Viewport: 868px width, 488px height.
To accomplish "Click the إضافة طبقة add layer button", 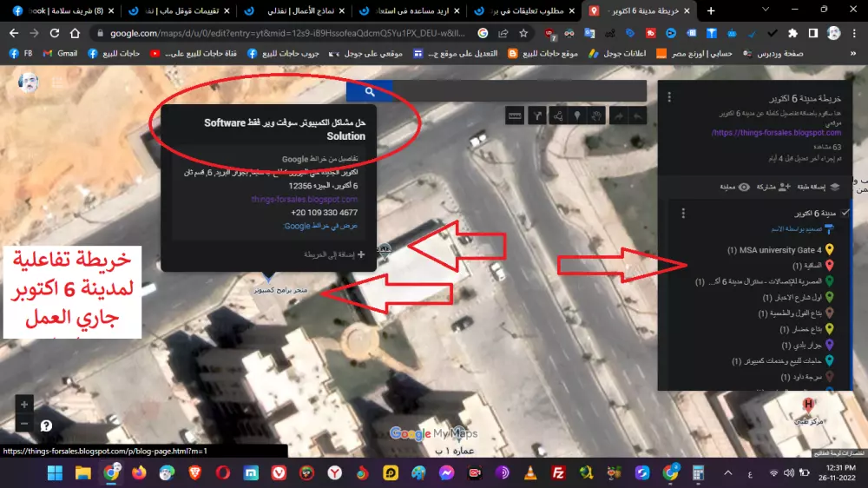I will [819, 188].
